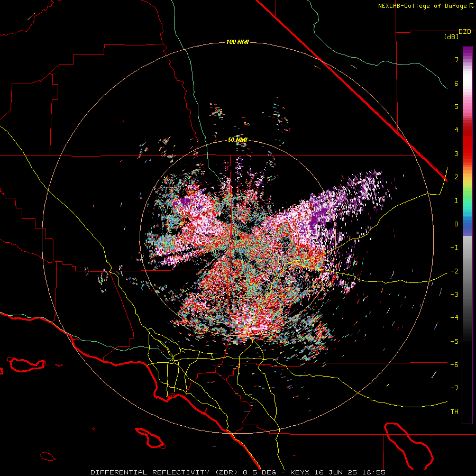The image size is (476, 476).
Task: Click the -1 value on the color scale
Action: (x=454, y=248)
